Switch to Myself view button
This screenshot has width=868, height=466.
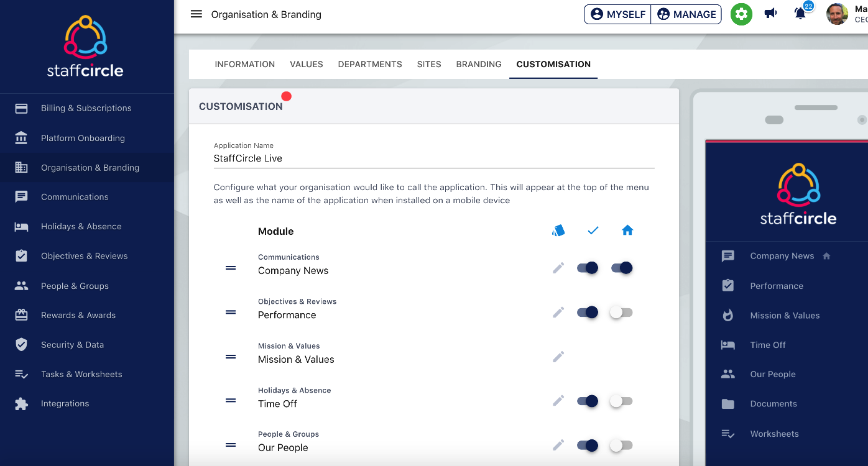point(617,14)
